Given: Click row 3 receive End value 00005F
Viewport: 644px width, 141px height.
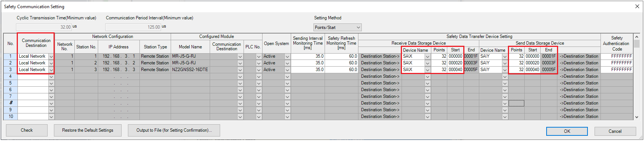Looking at the screenshot, I should [471, 70].
